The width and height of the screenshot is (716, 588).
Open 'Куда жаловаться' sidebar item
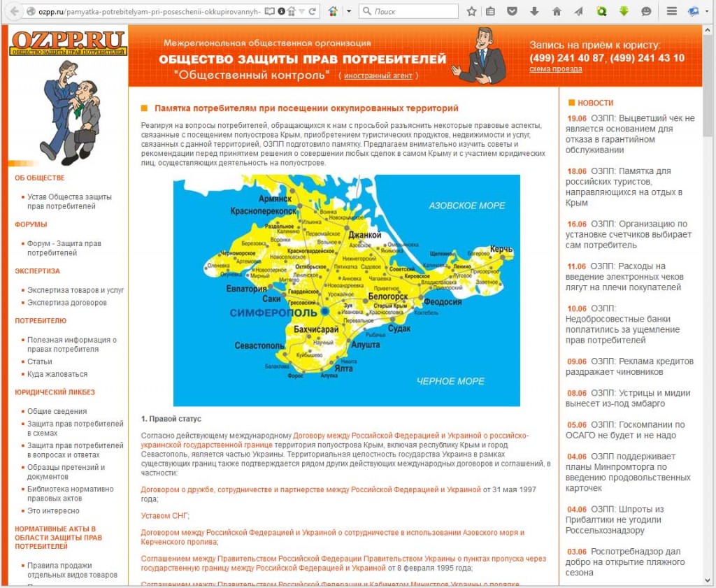pyautogui.click(x=57, y=374)
